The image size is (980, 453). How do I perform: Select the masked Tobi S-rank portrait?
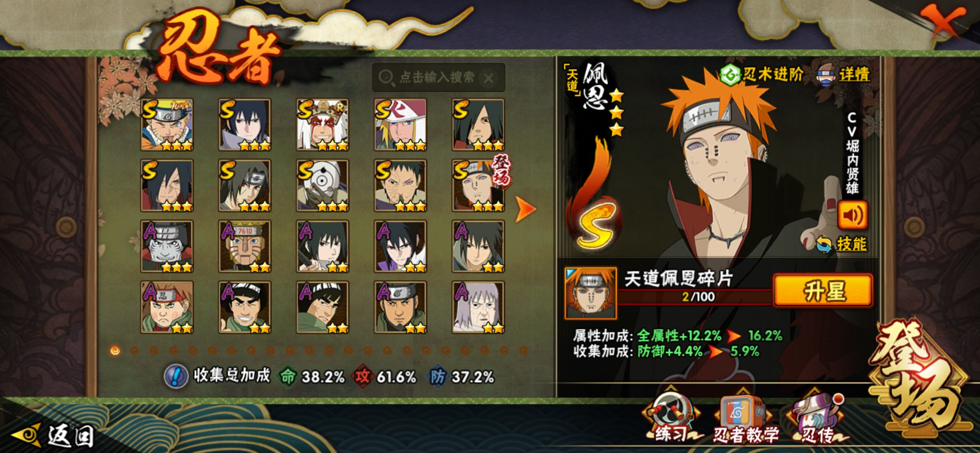(322, 185)
